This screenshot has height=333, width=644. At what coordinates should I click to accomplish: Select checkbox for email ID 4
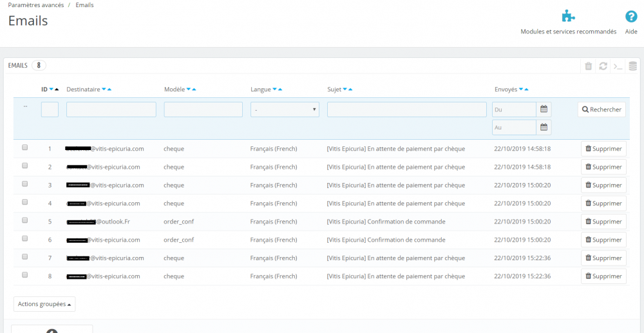point(24,202)
